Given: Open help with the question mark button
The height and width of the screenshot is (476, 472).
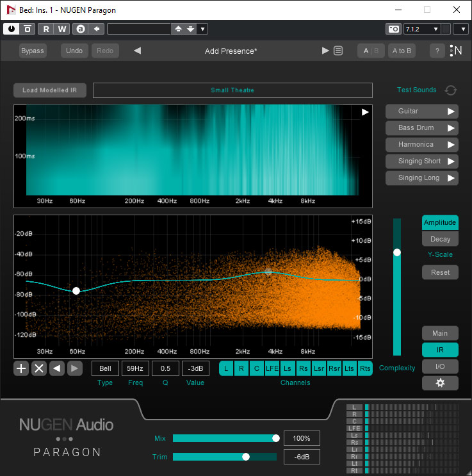Looking at the screenshot, I should (437, 51).
